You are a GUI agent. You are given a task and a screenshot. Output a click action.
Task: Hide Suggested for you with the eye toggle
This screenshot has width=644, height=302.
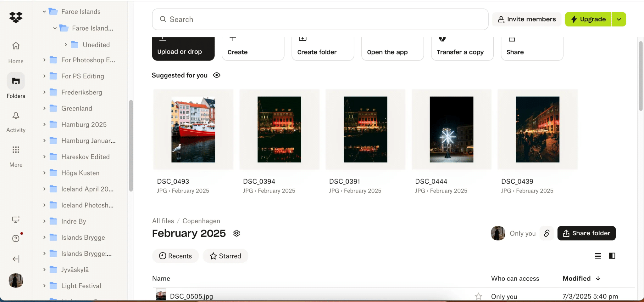(x=217, y=75)
